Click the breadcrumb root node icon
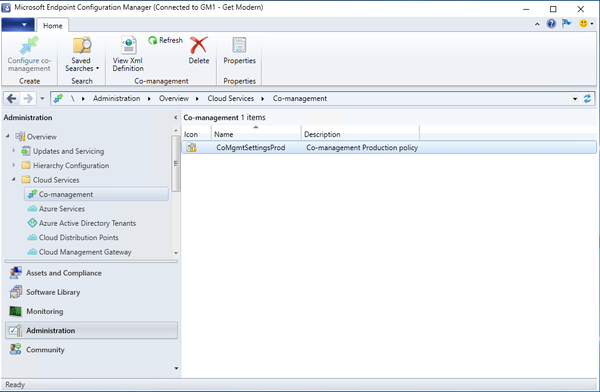 tap(59, 98)
